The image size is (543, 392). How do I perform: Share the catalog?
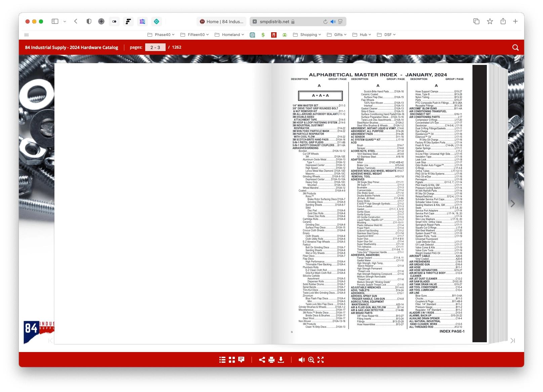(262, 360)
